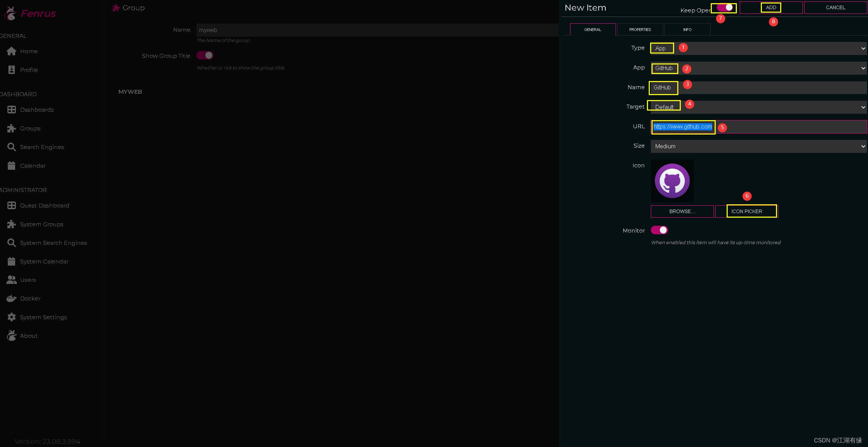This screenshot has height=447, width=868.
Task: Click the Home house icon in sidebar
Action: pyautogui.click(x=11, y=51)
